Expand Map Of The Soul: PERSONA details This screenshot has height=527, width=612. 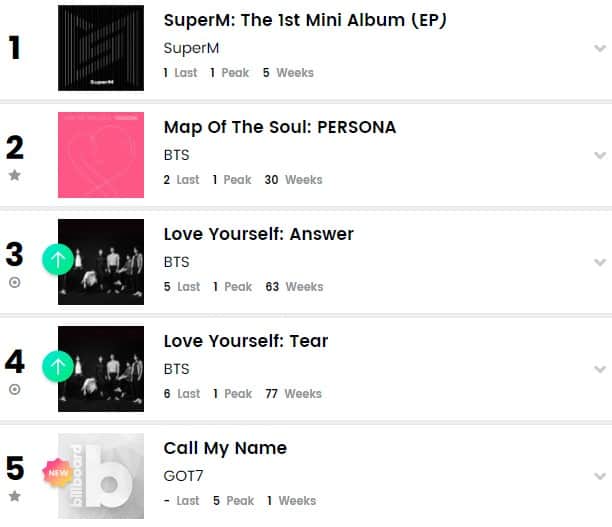click(599, 155)
